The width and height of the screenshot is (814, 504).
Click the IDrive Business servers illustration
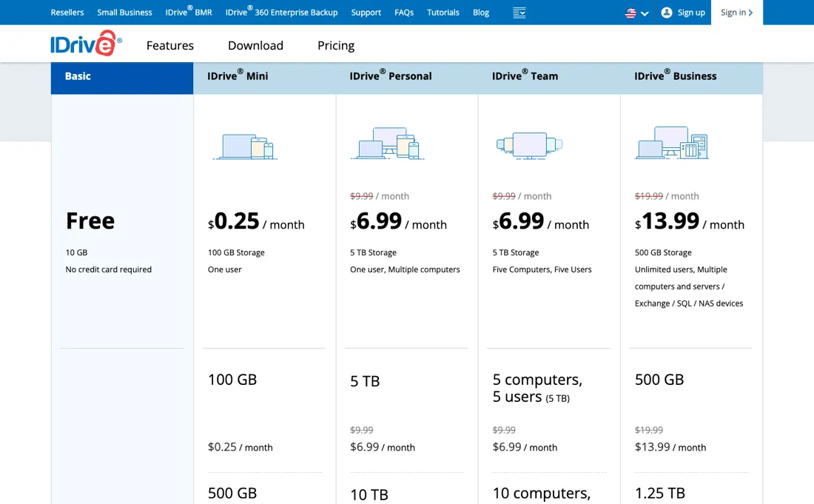[672, 143]
